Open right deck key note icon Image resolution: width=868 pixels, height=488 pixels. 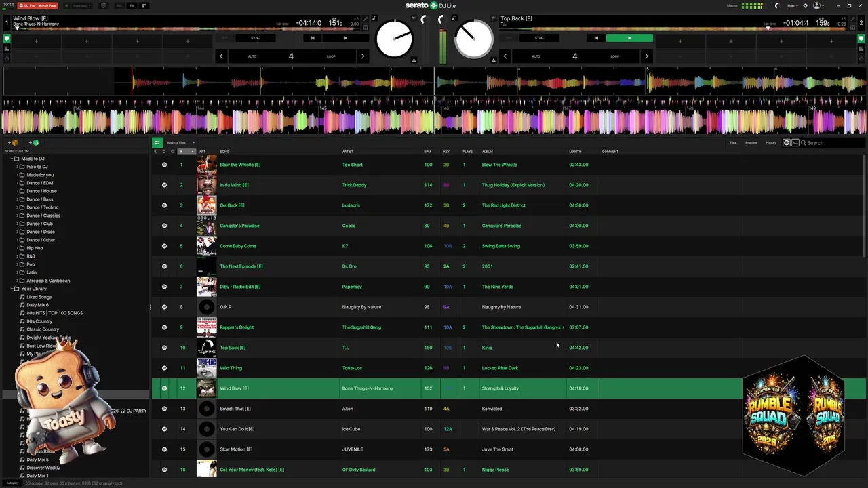[x=454, y=18]
